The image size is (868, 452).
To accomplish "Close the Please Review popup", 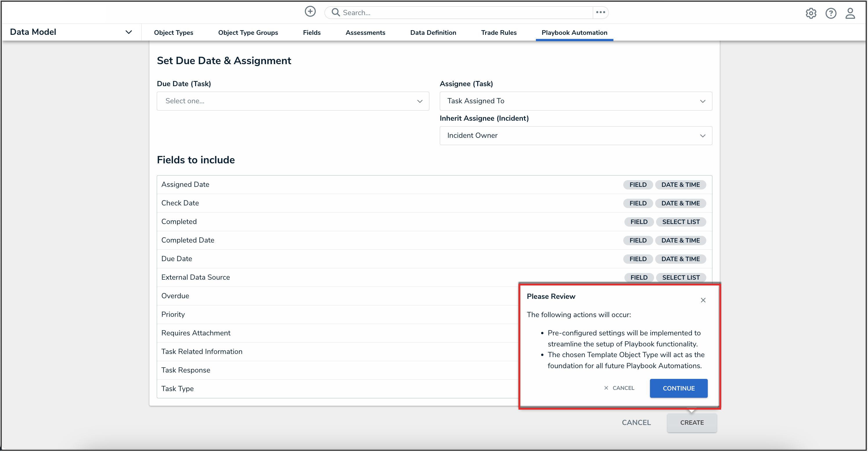I will coord(703,300).
